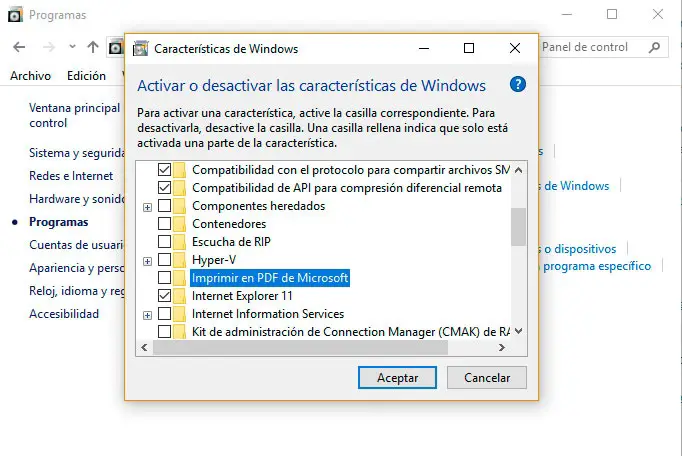Image resolution: width=682 pixels, height=456 pixels.
Task: Click the Aceptar button
Action: point(397,377)
